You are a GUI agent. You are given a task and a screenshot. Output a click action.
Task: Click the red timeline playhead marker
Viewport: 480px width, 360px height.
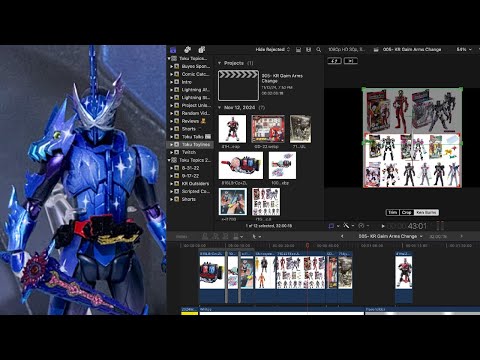pos(307,246)
